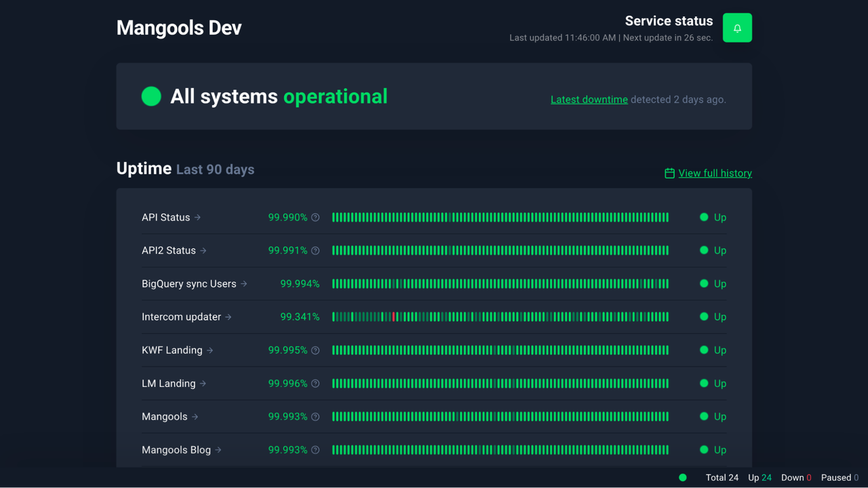This screenshot has width=868, height=488.
Task: Click the 99.341% uptime value for Intercom updater
Action: coord(300,317)
